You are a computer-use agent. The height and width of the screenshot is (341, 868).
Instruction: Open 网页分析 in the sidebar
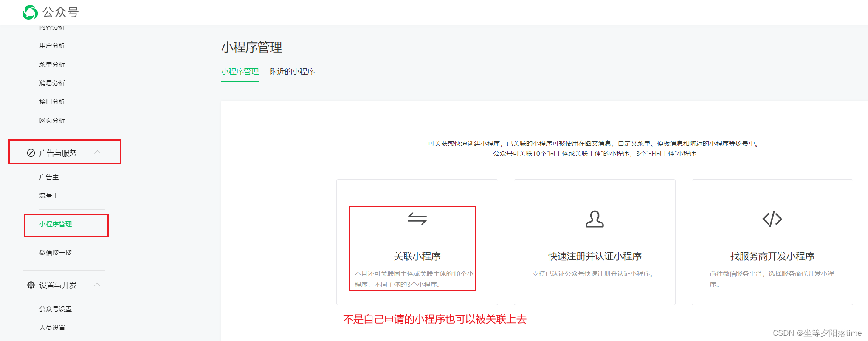(52, 120)
